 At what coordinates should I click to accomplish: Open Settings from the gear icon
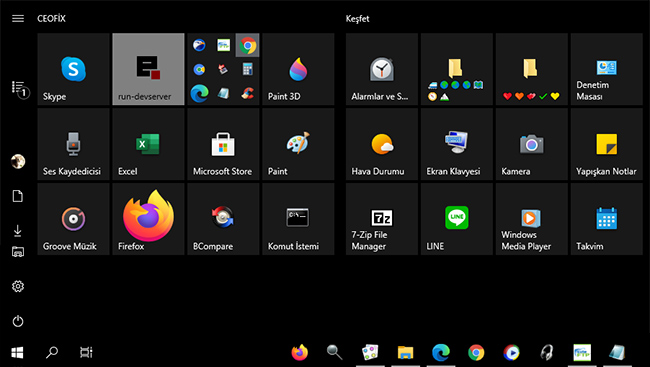pyautogui.click(x=18, y=286)
